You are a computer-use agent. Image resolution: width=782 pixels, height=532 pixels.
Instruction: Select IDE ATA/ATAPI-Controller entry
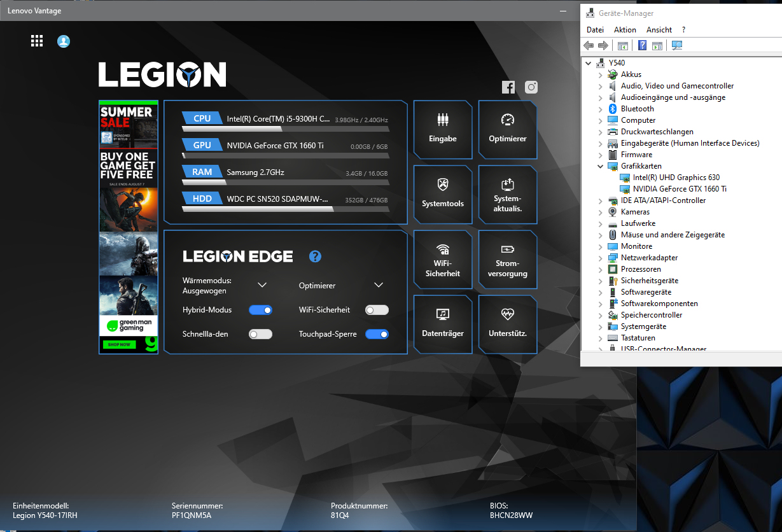663,200
